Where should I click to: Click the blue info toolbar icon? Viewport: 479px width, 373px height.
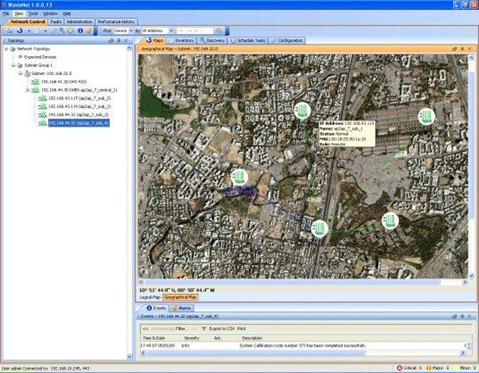coord(80,31)
